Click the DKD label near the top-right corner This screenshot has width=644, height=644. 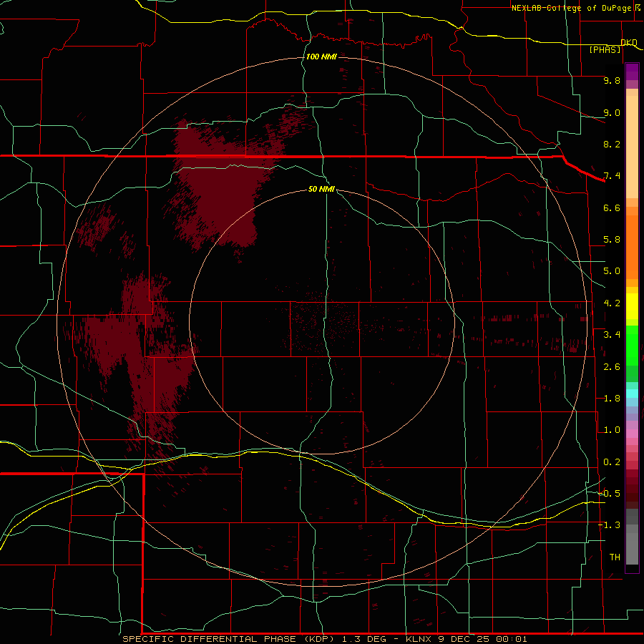coord(629,42)
